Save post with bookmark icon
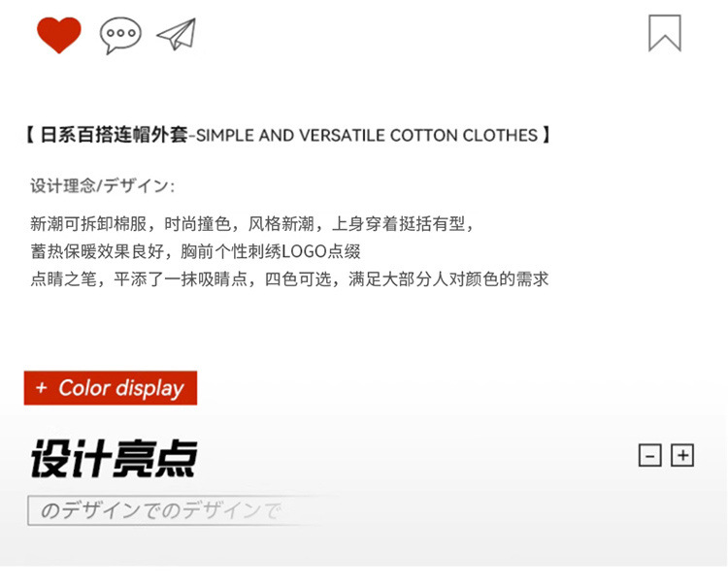Screen dimensions: 728x586 (x=665, y=33)
